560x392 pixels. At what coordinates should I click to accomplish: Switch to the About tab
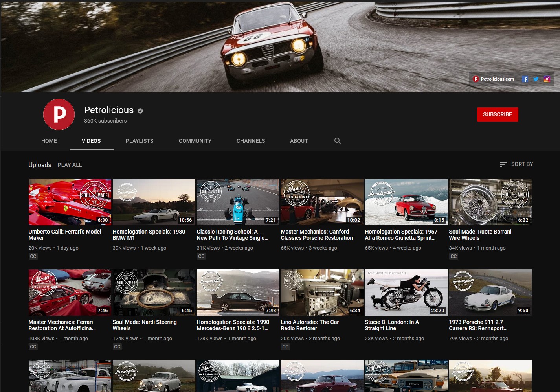(299, 141)
